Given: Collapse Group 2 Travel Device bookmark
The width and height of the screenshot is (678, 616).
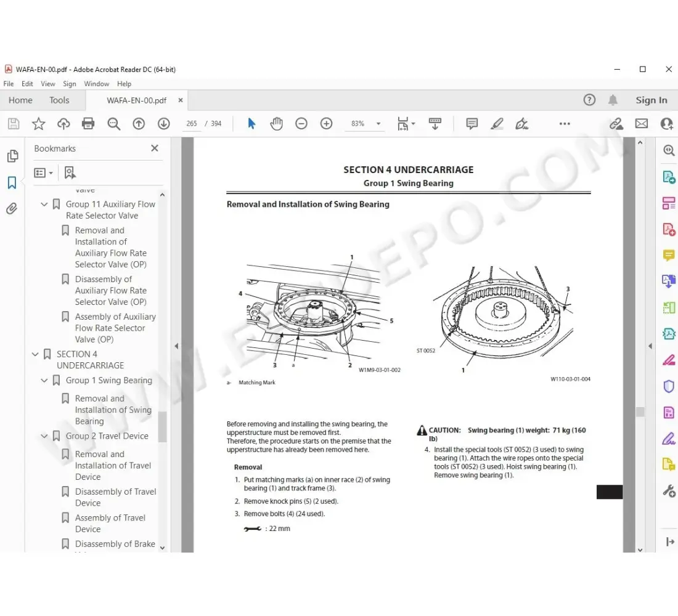Looking at the screenshot, I should pyautogui.click(x=44, y=436).
